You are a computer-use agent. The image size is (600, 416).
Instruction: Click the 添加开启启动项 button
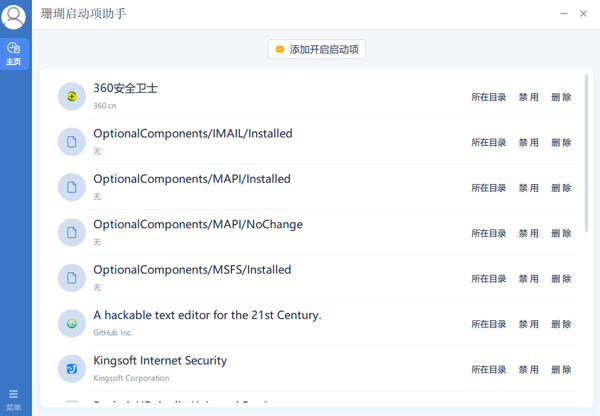(316, 49)
